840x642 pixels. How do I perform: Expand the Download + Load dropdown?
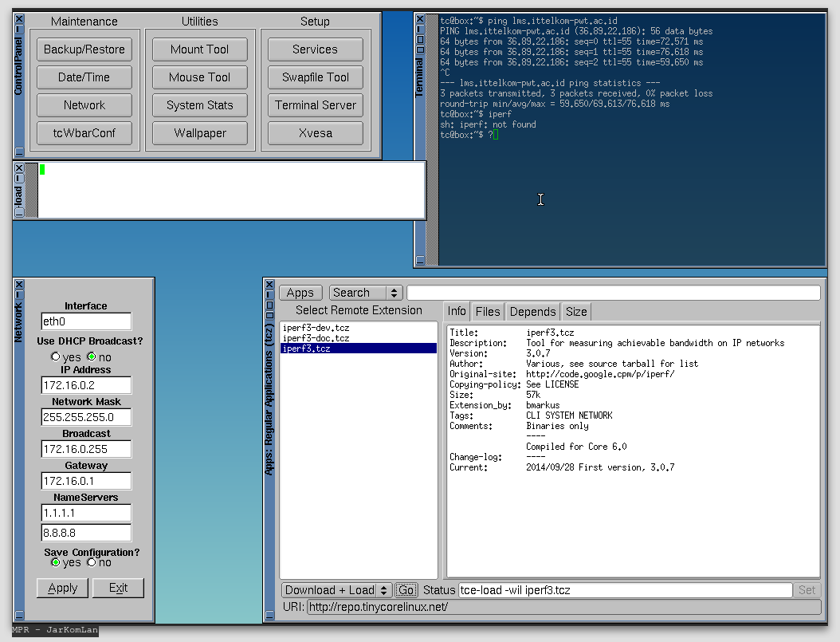point(336,590)
